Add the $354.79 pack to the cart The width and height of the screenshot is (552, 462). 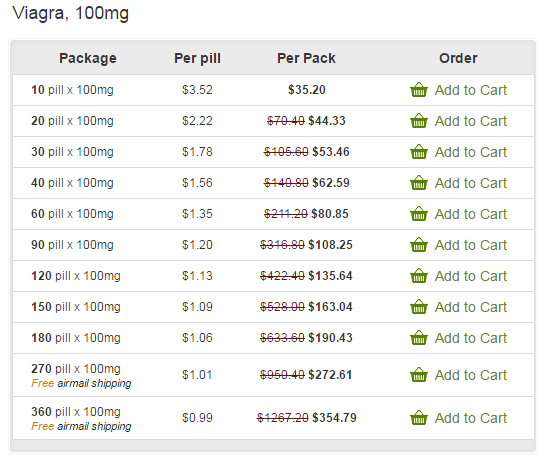pos(471,418)
